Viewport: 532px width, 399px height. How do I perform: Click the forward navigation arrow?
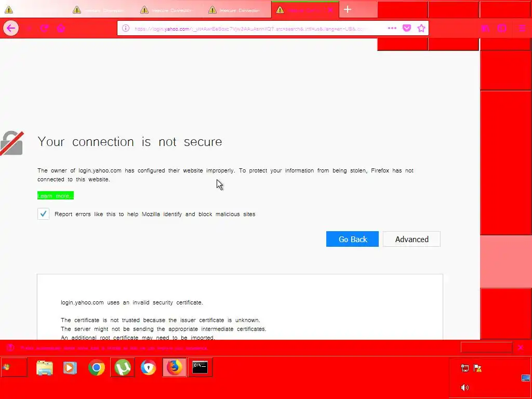point(29,28)
